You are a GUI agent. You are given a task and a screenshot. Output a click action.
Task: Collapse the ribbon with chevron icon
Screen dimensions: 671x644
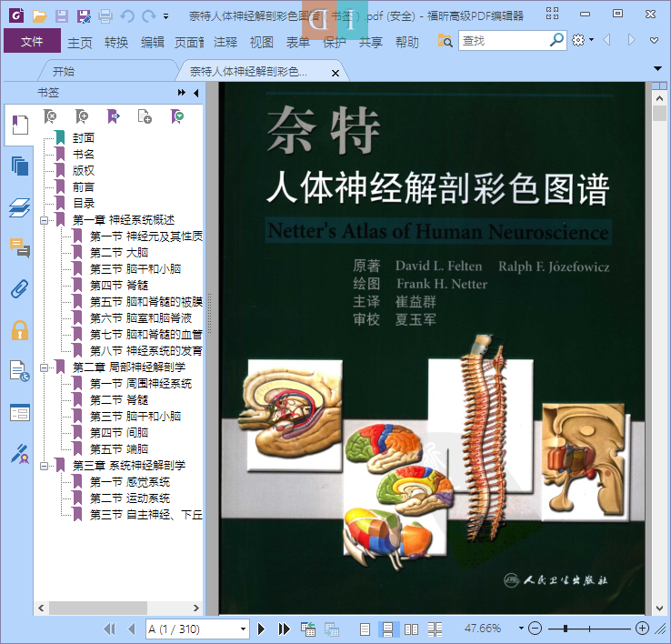[x=654, y=40]
